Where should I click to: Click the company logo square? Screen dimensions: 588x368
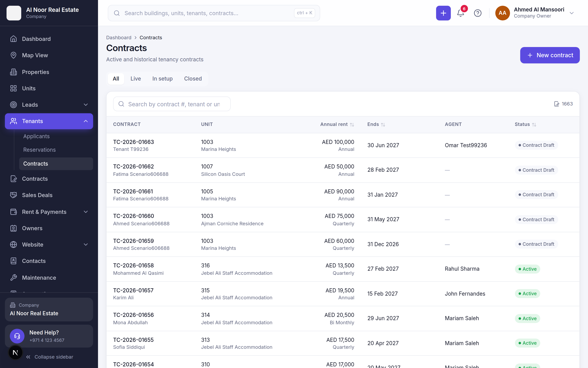(14, 13)
